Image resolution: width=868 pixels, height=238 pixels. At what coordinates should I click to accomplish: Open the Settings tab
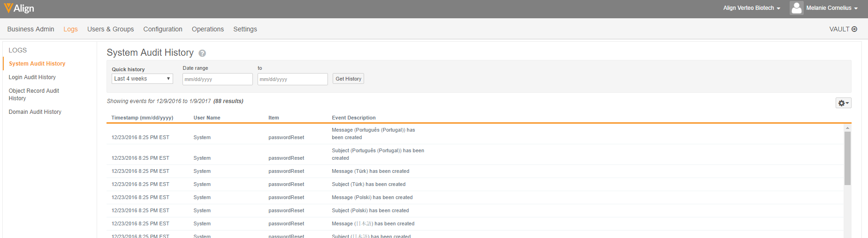tap(245, 29)
